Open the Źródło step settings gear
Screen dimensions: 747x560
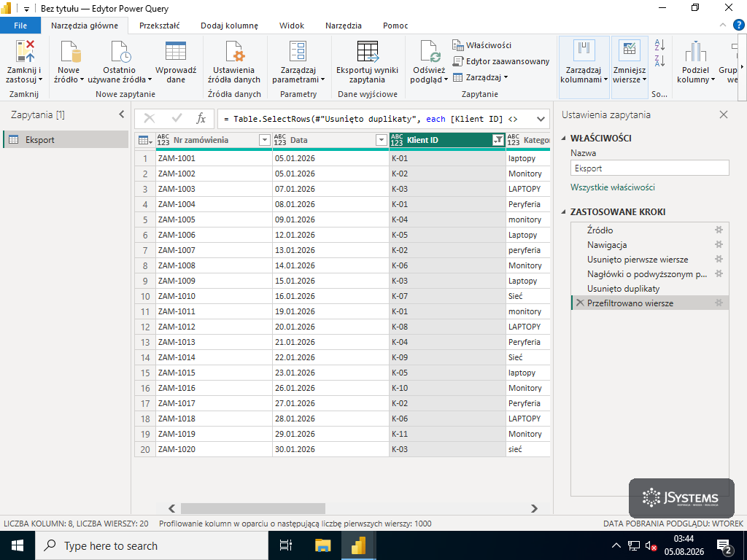(x=719, y=230)
